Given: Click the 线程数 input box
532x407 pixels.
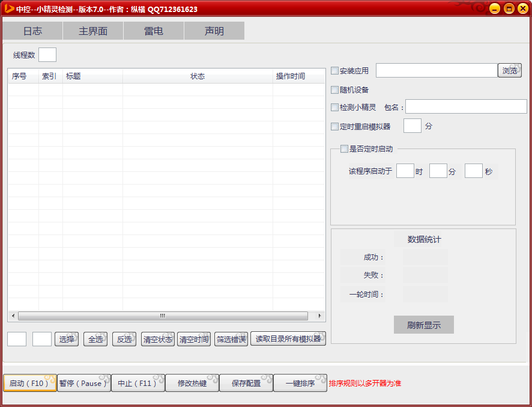Looking at the screenshot, I should tap(47, 55).
